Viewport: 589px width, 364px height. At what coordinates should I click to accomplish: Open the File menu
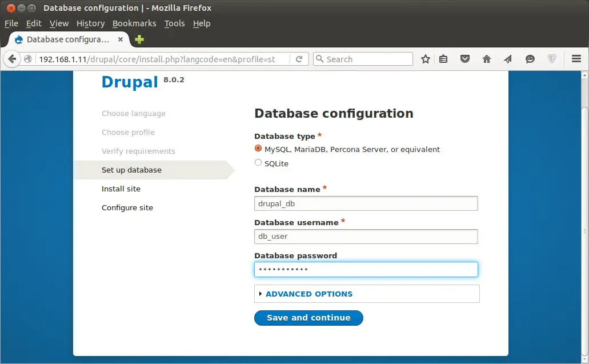pyautogui.click(x=11, y=23)
